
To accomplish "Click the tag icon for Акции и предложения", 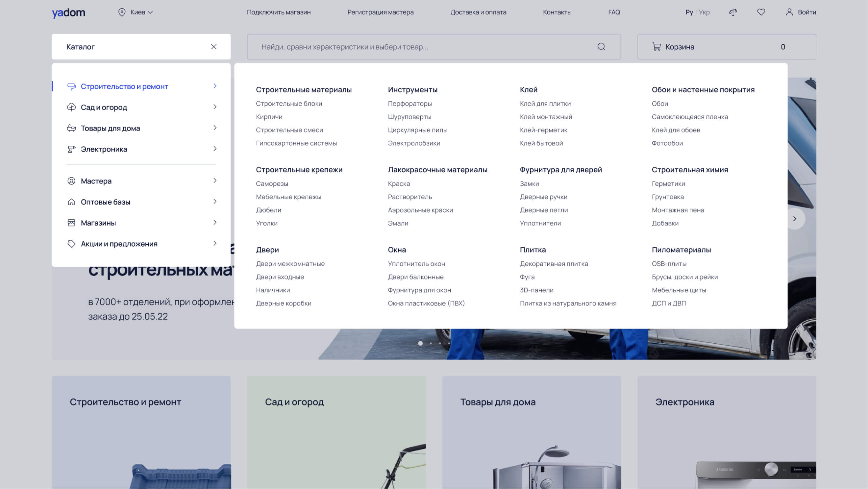I will pyautogui.click(x=71, y=243).
